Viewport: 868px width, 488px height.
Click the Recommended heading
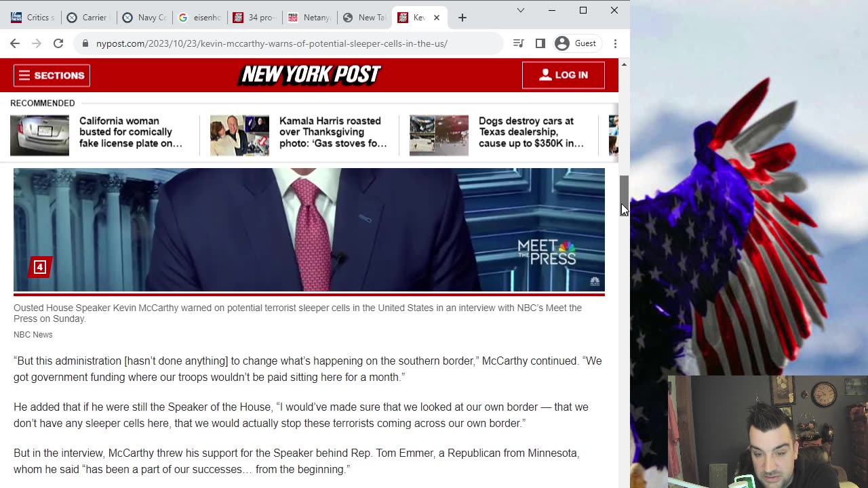42,103
